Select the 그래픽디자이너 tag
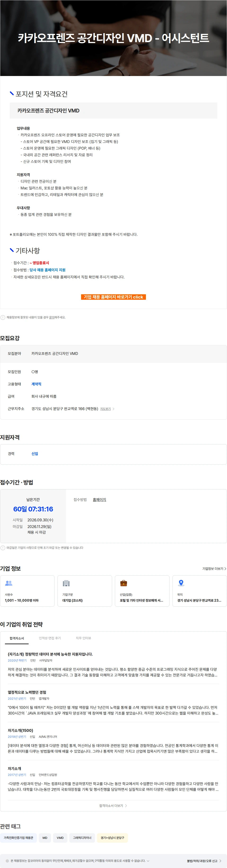The image size is (227, 868). (82, 838)
